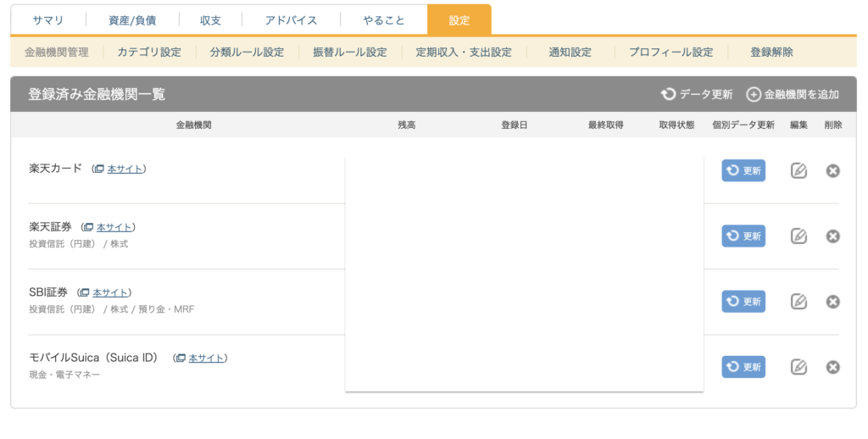The image size is (868, 439).
Task: Click the edit icon for 楽天カード
Action: [x=798, y=170]
